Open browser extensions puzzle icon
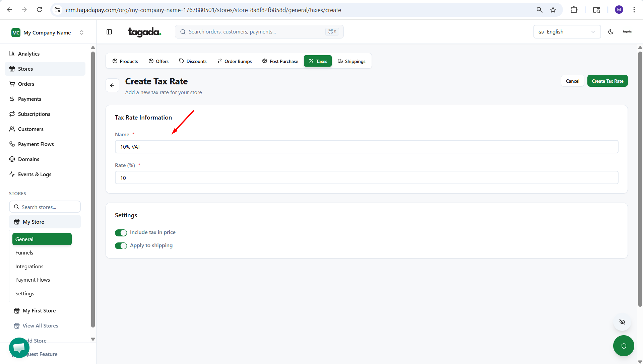The height and width of the screenshot is (364, 643). (574, 10)
